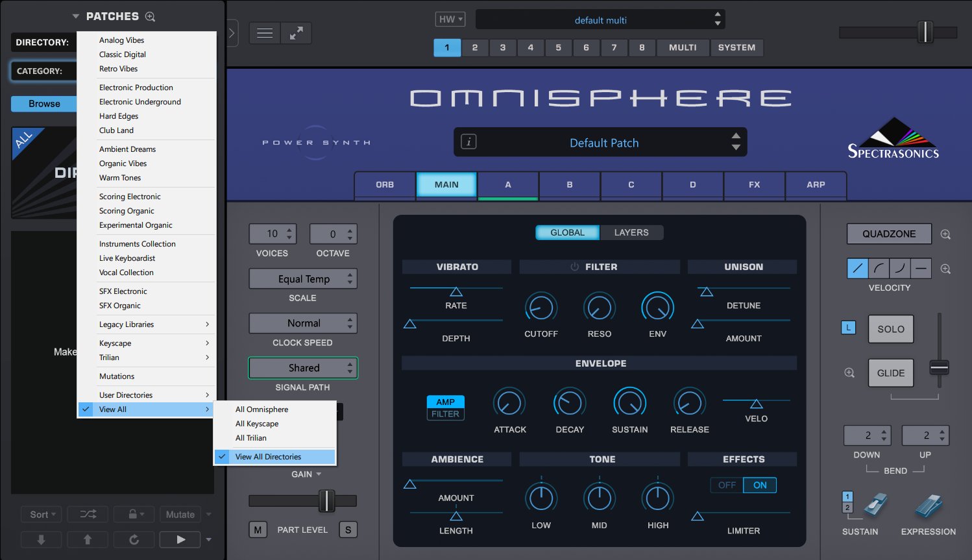Screen dimensions: 972x560
Task: Click the magnifier icon left of GLIDE
Action: click(x=849, y=373)
